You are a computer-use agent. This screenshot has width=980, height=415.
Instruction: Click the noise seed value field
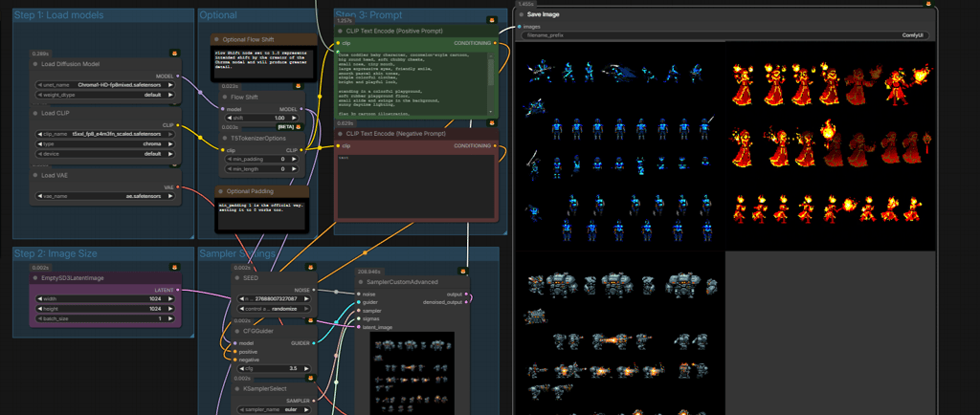pos(274,298)
